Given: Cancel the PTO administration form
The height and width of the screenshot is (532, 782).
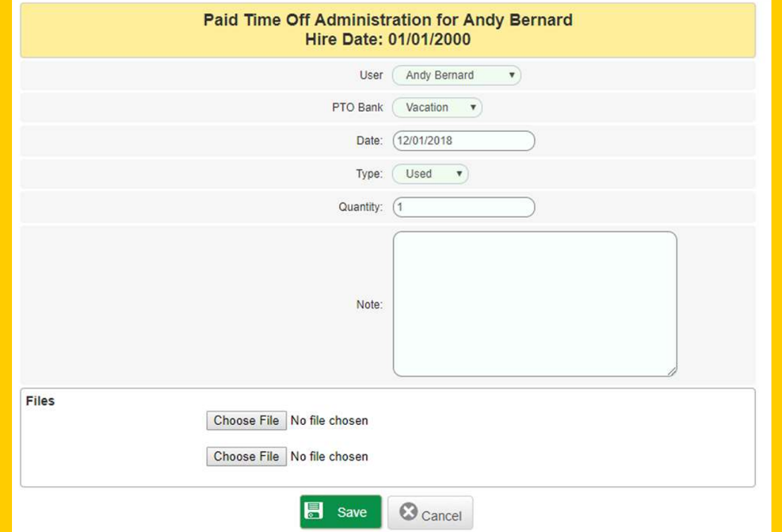Looking at the screenshot, I should point(430,514).
